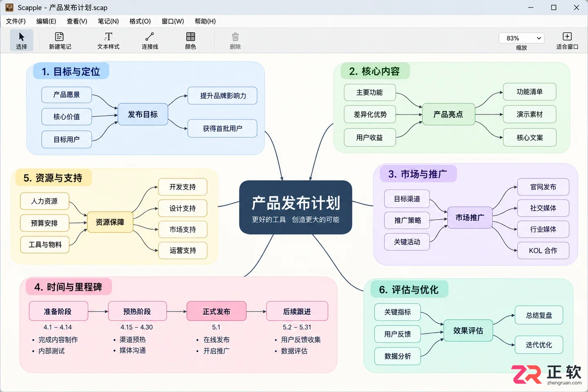Select the 效果评估 note
The height and width of the screenshot is (392, 588).
point(468,331)
